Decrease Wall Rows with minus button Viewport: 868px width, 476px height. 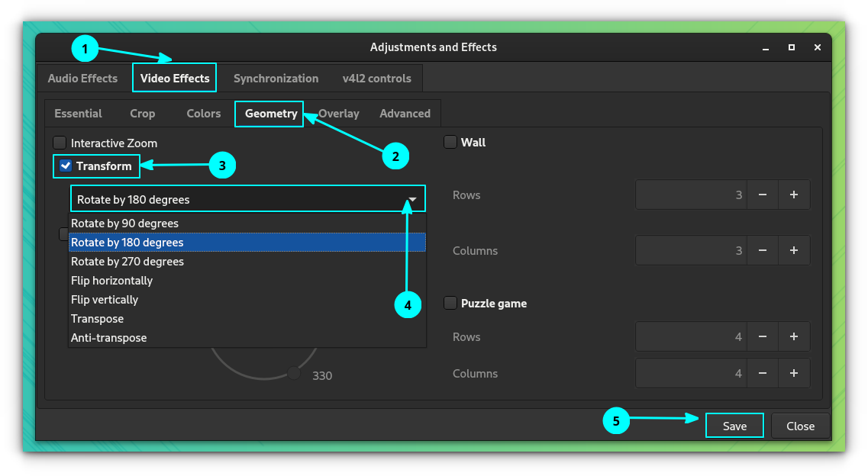point(763,195)
